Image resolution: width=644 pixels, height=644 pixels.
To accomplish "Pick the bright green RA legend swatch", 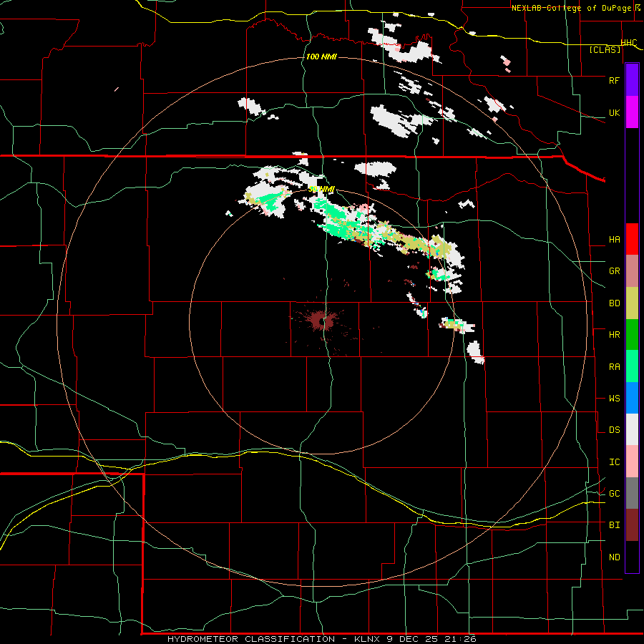I will [x=632, y=366].
